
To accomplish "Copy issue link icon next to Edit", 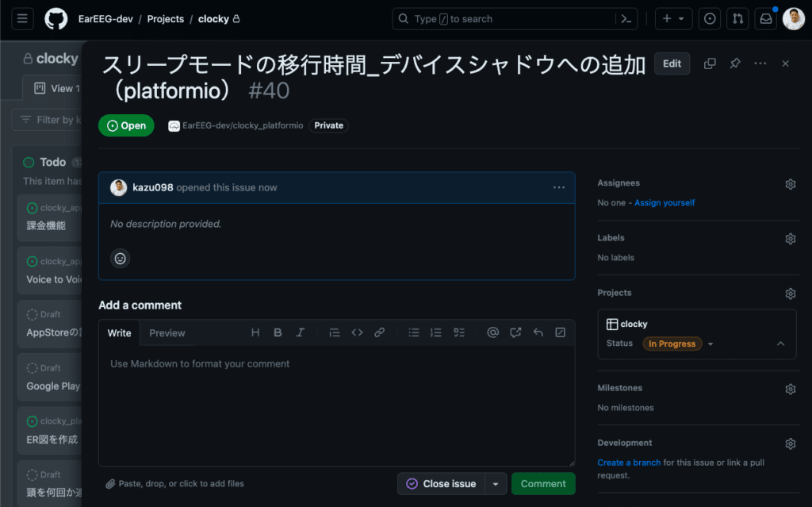I will [710, 63].
